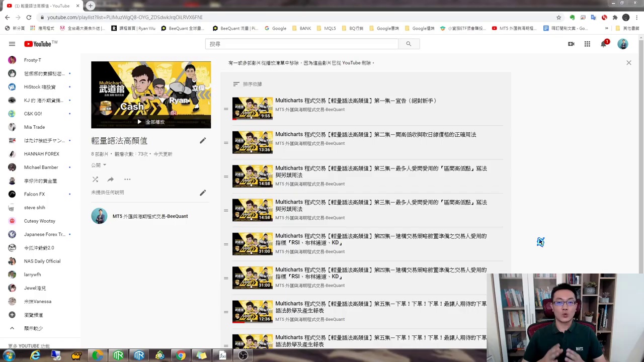Click the sort order icon above the list
The height and width of the screenshot is (362, 644).
coord(236,84)
